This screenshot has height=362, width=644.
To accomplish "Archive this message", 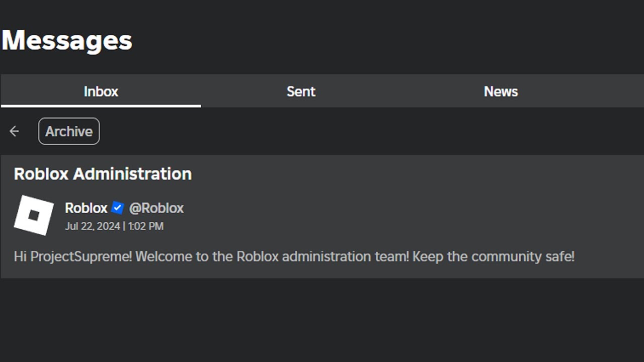I will 69,131.
